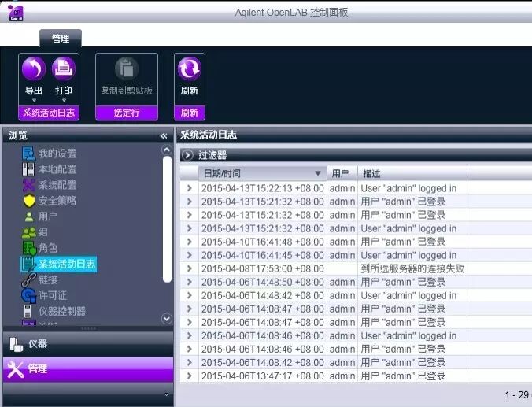
Task: Open the Print (打印) dropdown arrow
Action: pyautogui.click(x=64, y=101)
